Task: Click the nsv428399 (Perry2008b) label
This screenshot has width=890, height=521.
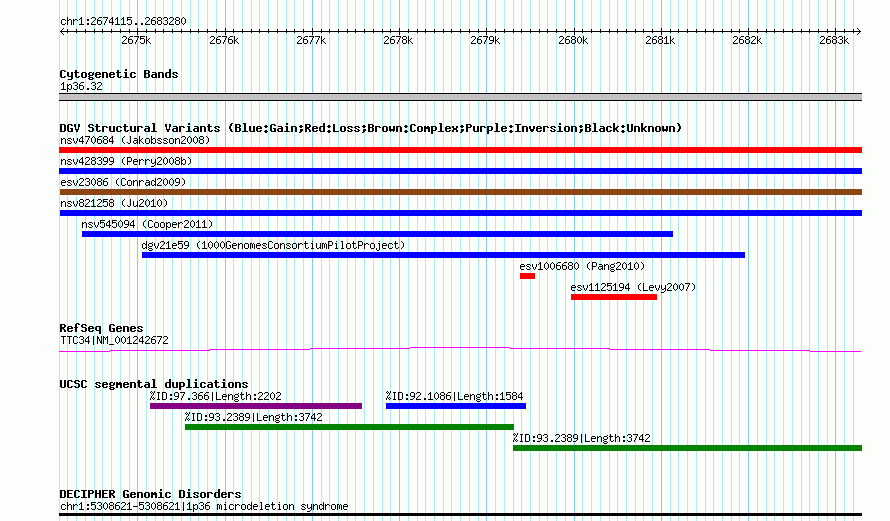Action: point(126,161)
